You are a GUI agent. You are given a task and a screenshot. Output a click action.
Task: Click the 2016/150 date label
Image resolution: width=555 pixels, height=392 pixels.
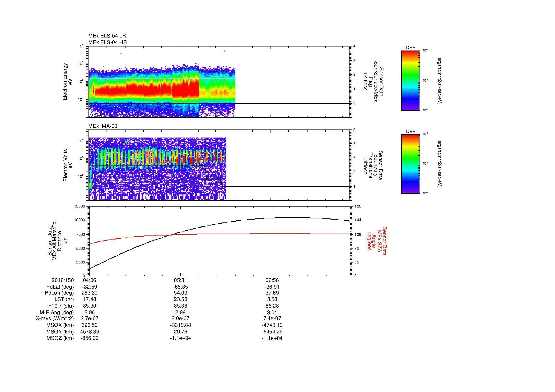[x=63, y=280]
